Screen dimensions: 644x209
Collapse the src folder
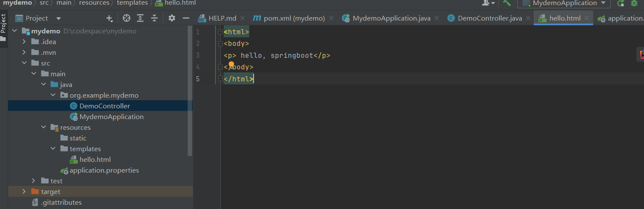[x=24, y=63]
